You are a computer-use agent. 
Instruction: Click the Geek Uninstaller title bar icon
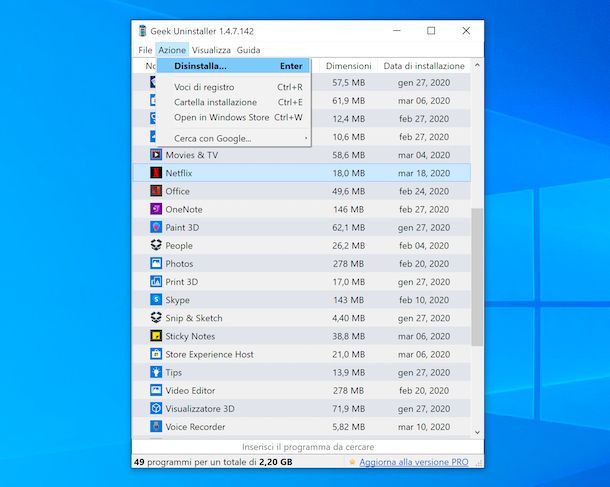pos(142,31)
